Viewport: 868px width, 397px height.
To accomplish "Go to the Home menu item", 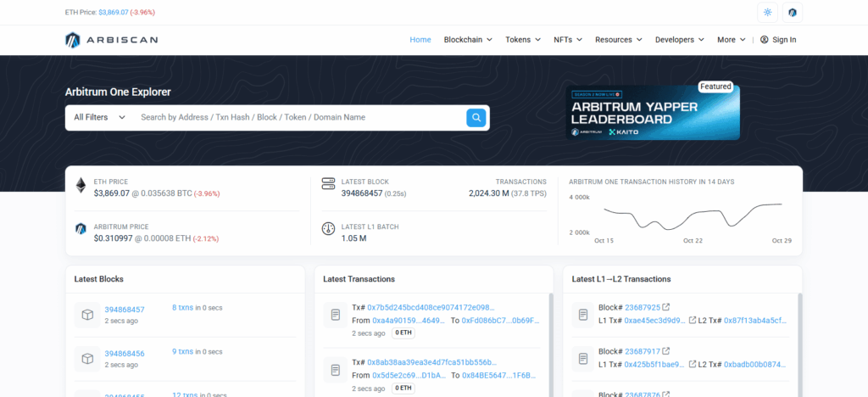I will click(420, 40).
